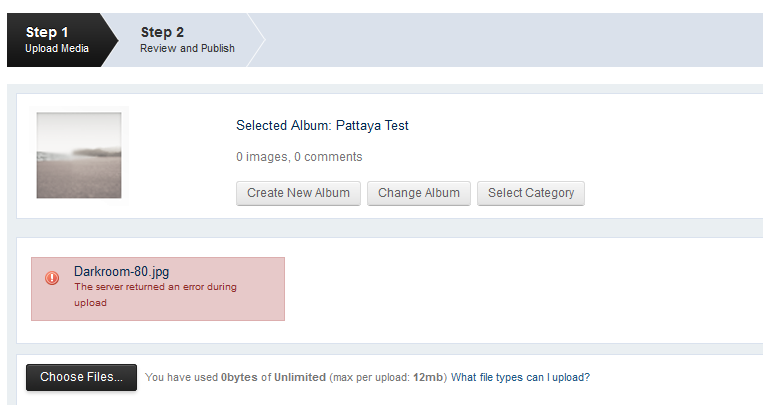Open the Pattaya Test album cover thumbnail
This screenshot has width=763, height=405.
[x=79, y=155]
